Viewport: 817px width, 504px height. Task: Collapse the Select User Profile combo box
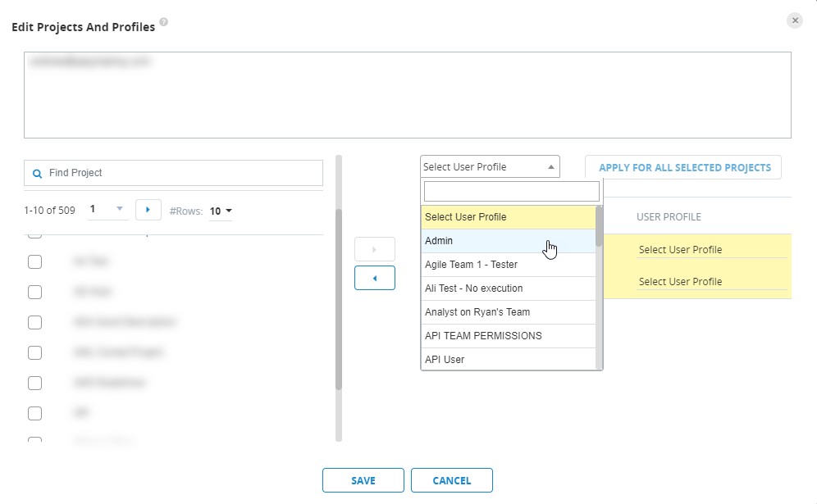551,167
